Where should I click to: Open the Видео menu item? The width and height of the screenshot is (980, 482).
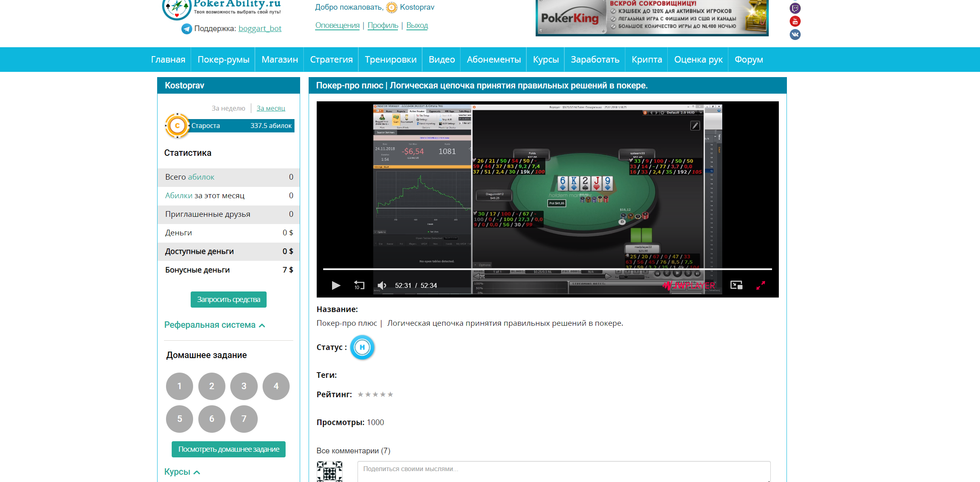click(442, 59)
